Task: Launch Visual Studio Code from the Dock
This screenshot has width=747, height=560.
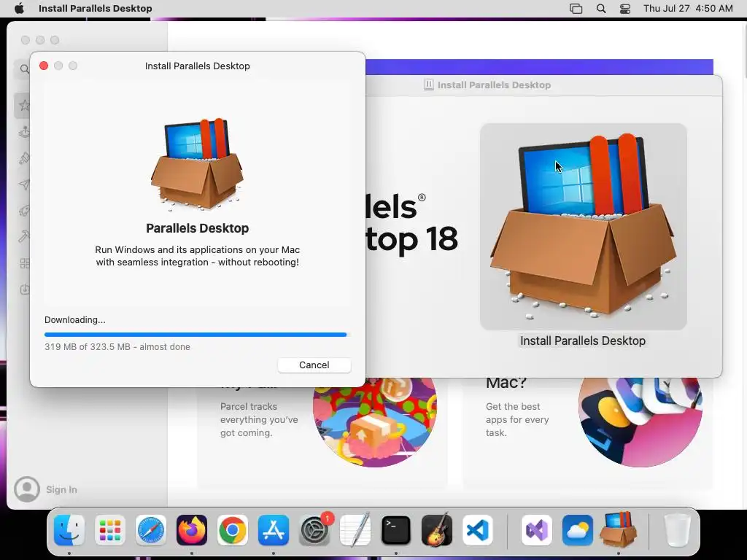Action: point(478,530)
